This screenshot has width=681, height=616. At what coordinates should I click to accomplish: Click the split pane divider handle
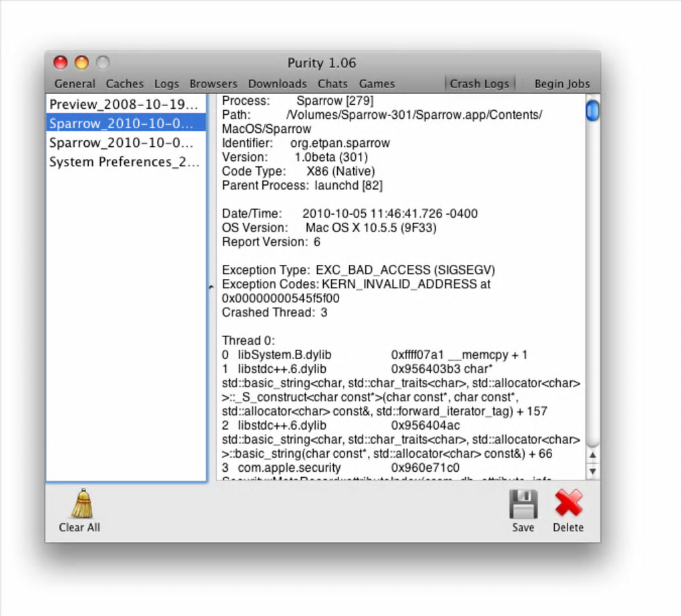coord(211,287)
